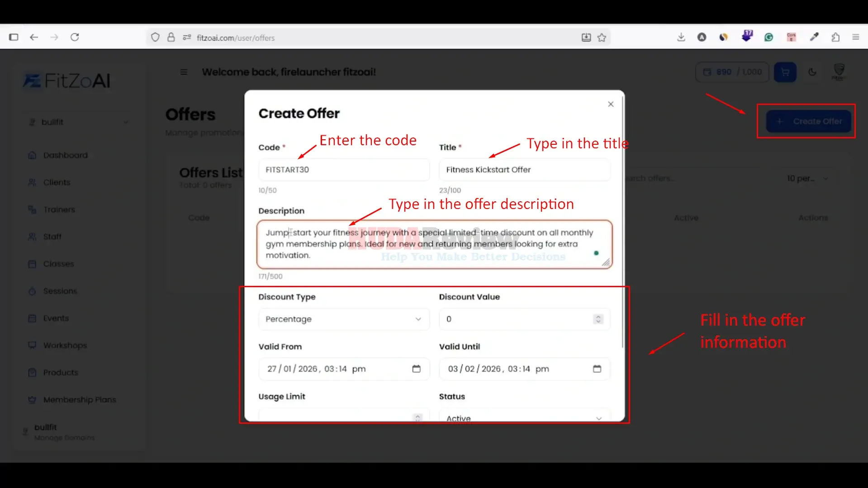The width and height of the screenshot is (868, 488).
Task: Click the Valid Until date field
Action: [x=525, y=369]
